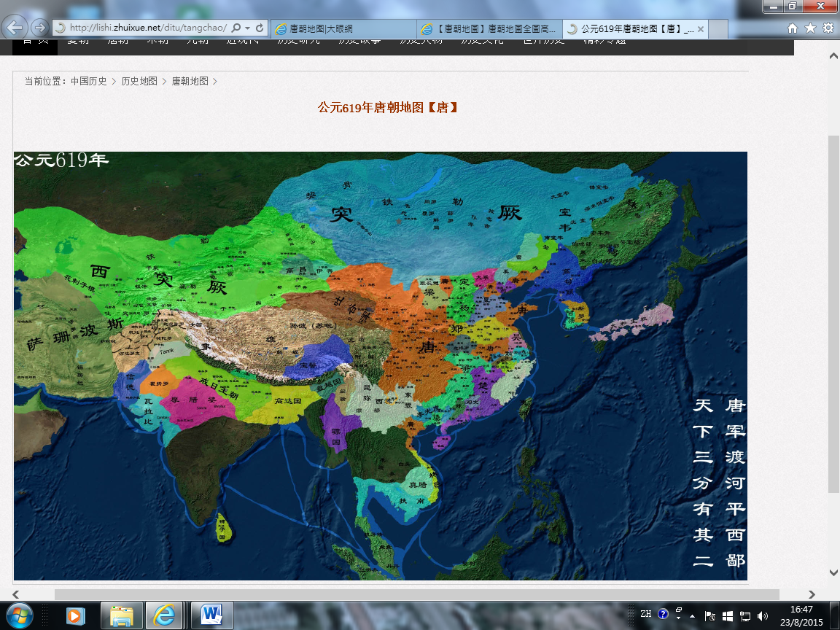Click the Search magnifier in address bar
This screenshot has height=630, width=840.
tap(236, 28)
